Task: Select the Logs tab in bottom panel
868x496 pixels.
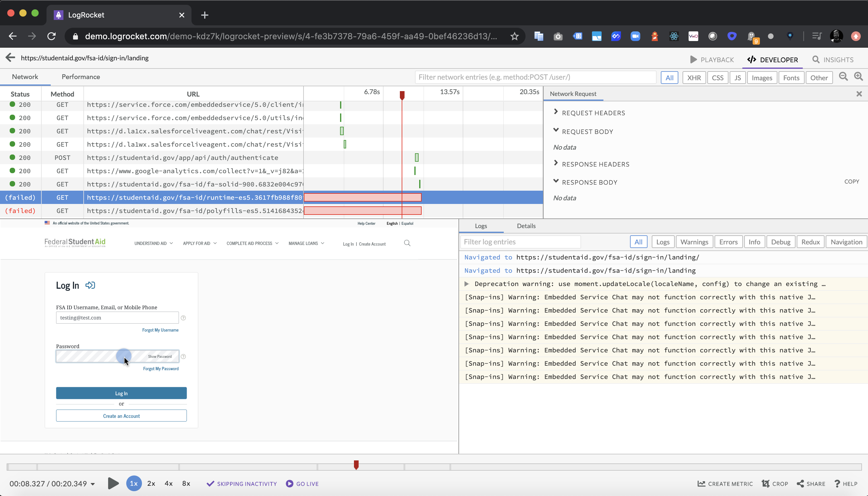Action: point(481,226)
